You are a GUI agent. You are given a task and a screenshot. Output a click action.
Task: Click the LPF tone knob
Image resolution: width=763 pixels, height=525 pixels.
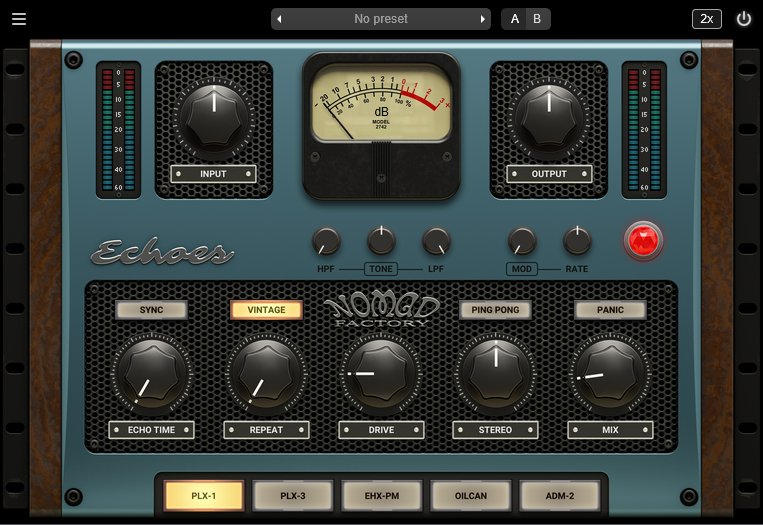click(x=436, y=241)
